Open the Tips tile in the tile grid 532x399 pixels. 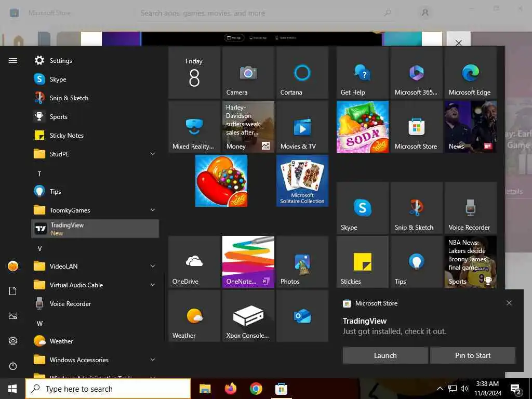click(x=416, y=262)
